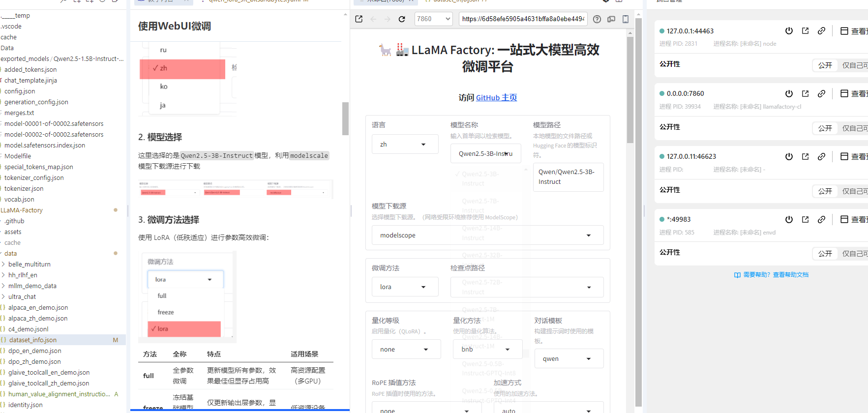Select LLaMA-Factory folder in tree

22,210
